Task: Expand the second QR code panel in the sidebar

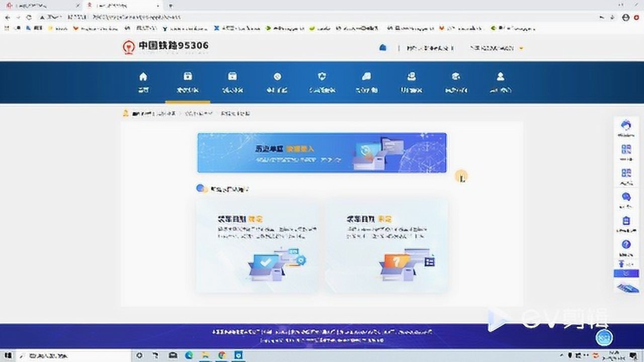Action: pos(626,173)
